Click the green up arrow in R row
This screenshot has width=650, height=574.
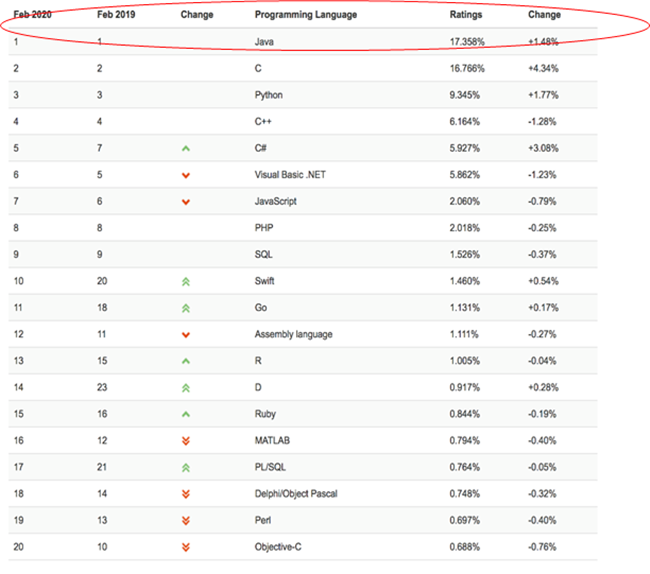tap(185, 361)
